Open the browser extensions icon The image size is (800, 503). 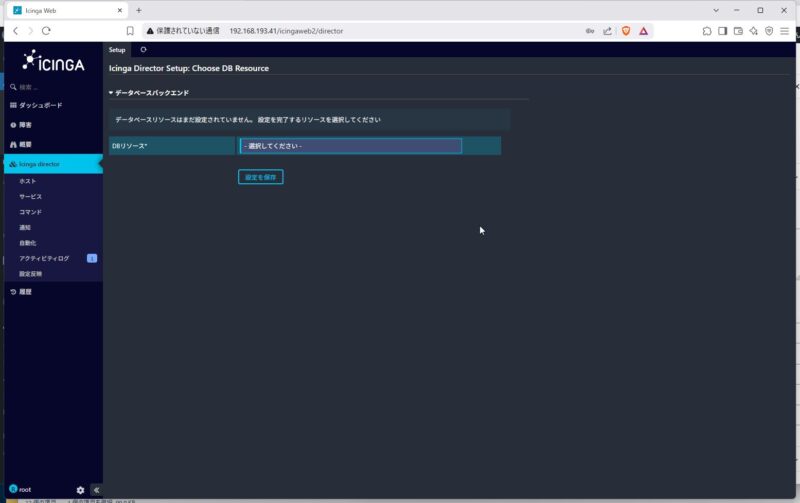pos(707,31)
